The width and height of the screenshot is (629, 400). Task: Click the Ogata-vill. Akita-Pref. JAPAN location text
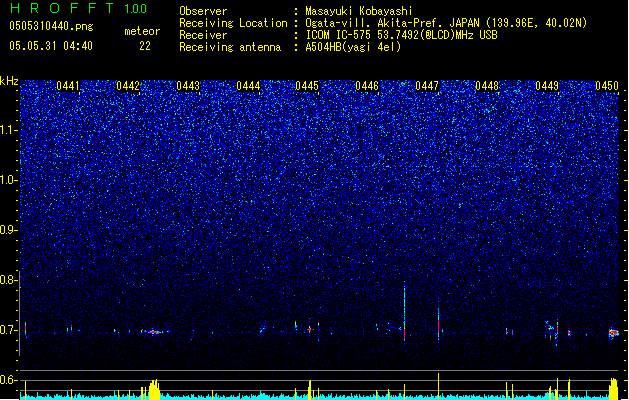tap(446, 23)
